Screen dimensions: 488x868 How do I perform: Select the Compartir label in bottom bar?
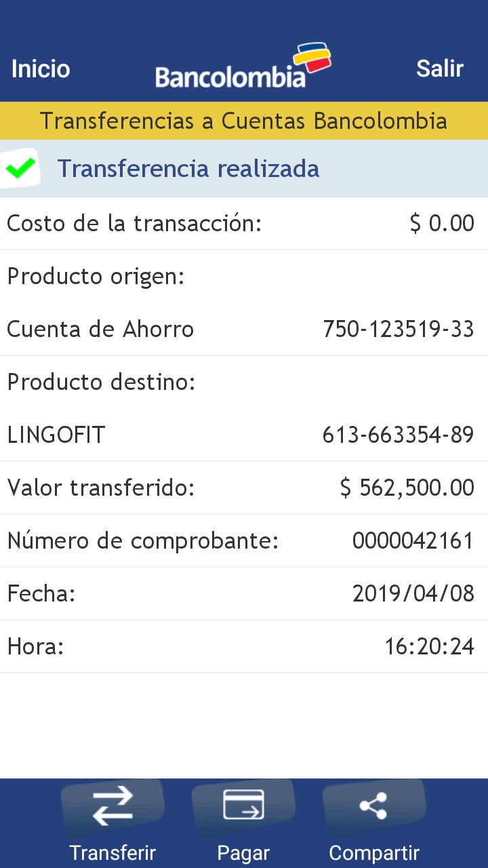(x=374, y=852)
